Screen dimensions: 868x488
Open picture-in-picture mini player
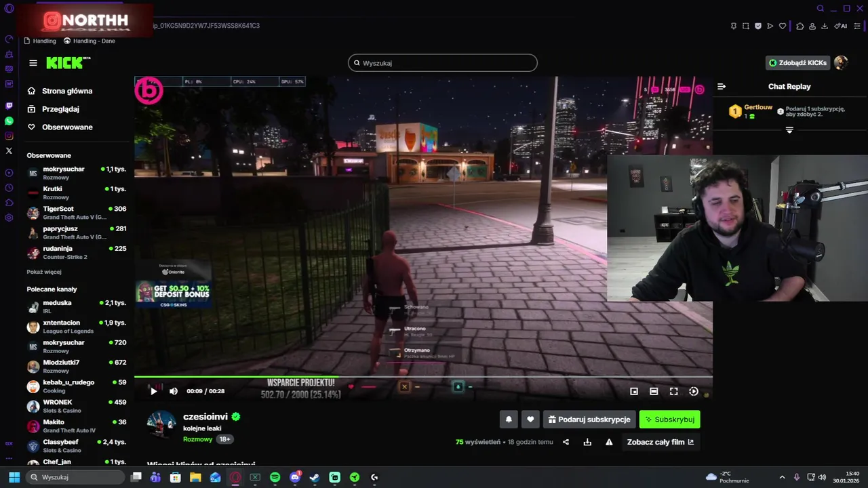pyautogui.click(x=634, y=391)
